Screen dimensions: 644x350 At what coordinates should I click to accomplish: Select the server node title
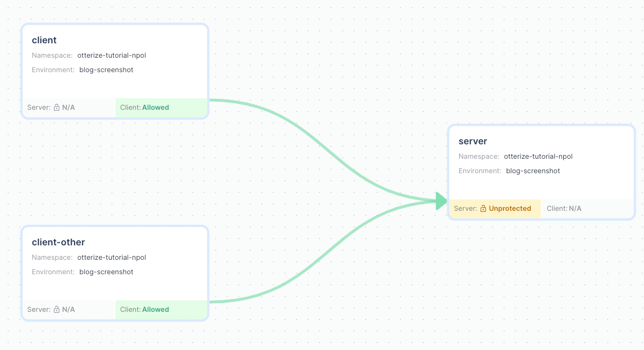pyautogui.click(x=473, y=141)
